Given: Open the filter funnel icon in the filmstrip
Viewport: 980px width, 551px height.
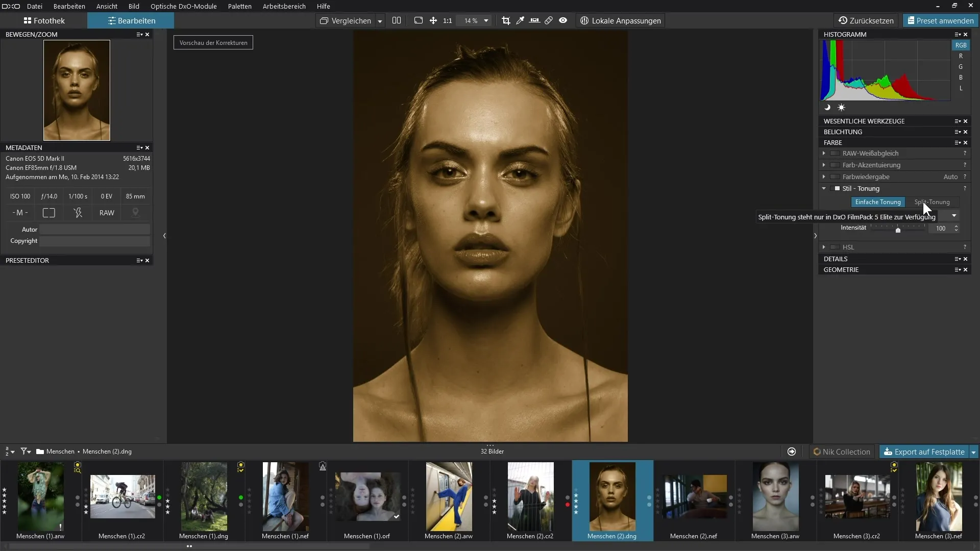Looking at the screenshot, I should tap(26, 452).
